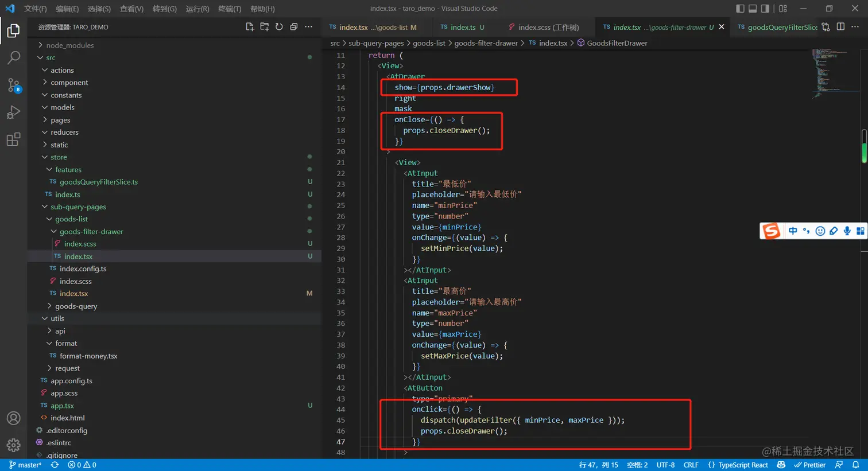868x471 pixels.
Task: Open the Manage gear menu
Action: (13, 445)
